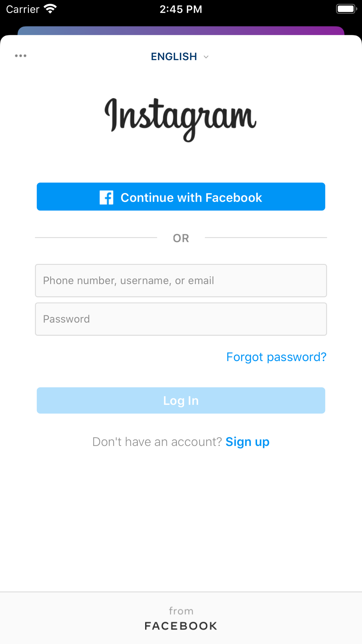This screenshot has width=362, height=644.
Task: Tap the OR divider label
Action: (181, 238)
